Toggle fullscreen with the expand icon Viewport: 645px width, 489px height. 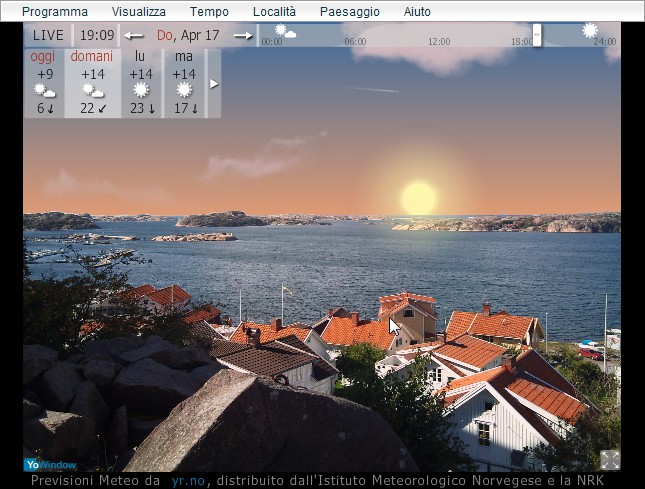(610, 460)
